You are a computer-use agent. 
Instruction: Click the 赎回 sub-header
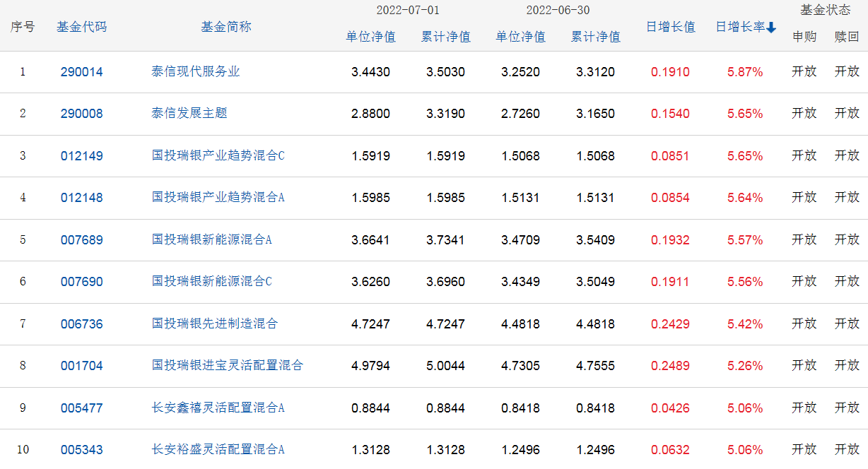[847, 37]
